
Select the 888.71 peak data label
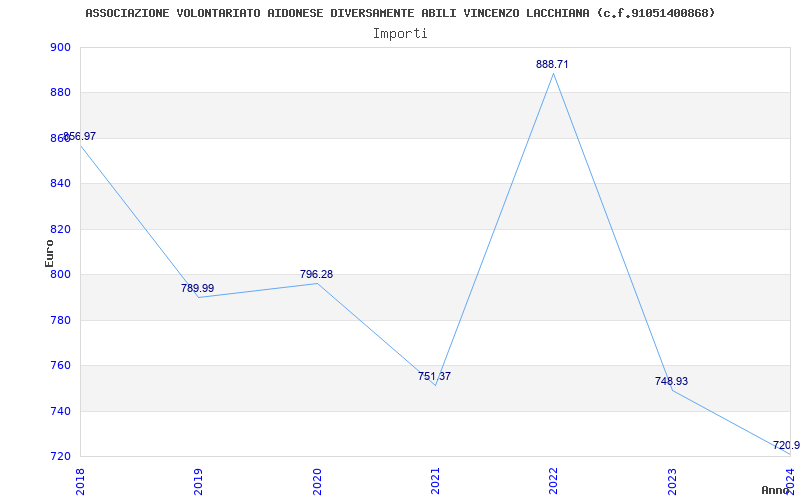pos(552,64)
